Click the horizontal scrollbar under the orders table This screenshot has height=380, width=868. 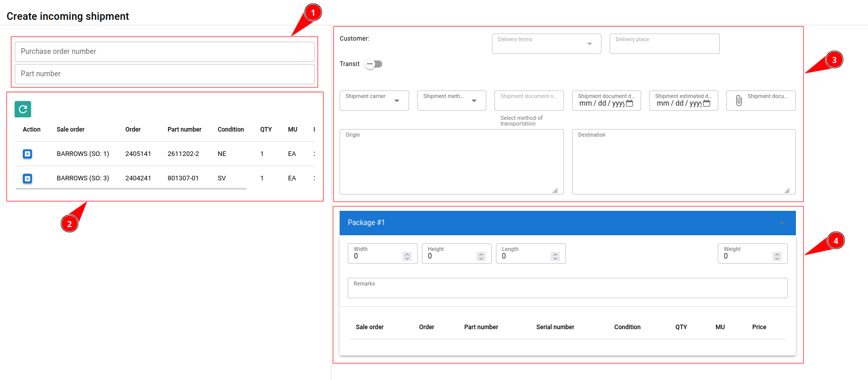(131, 188)
